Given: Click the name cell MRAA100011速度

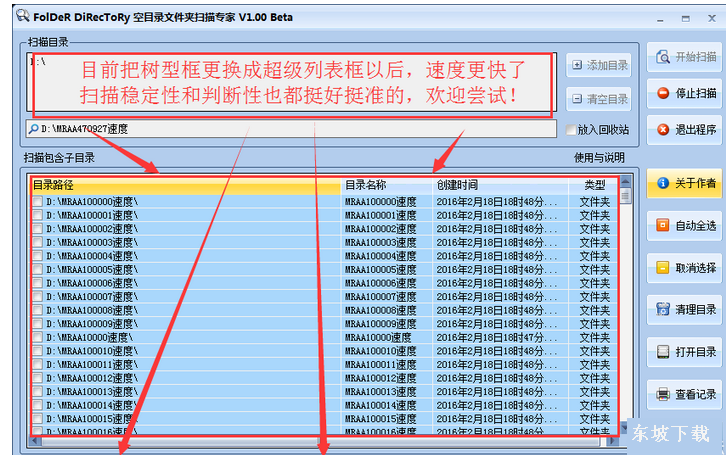Looking at the screenshot, I should point(381,364).
